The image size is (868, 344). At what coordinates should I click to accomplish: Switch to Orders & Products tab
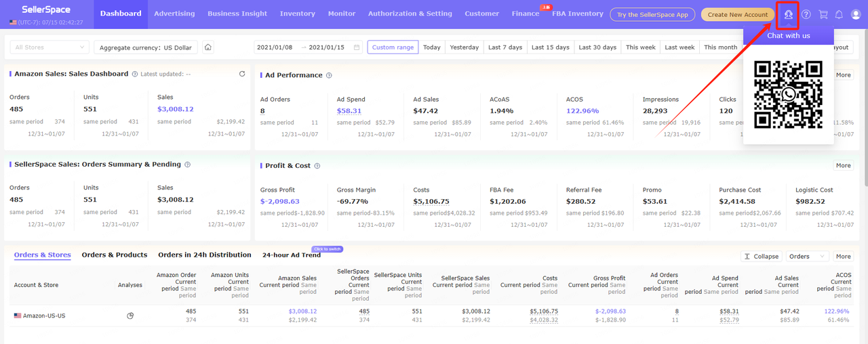tap(115, 255)
